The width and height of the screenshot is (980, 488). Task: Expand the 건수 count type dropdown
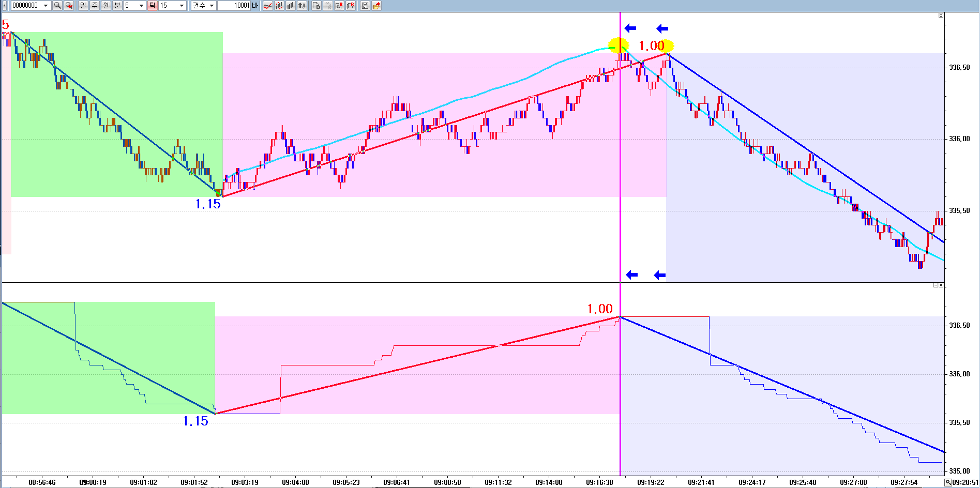212,6
